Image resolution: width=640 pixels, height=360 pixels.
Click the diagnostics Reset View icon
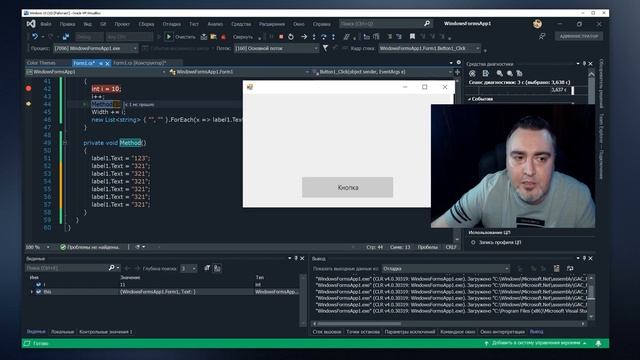[x=519, y=73]
